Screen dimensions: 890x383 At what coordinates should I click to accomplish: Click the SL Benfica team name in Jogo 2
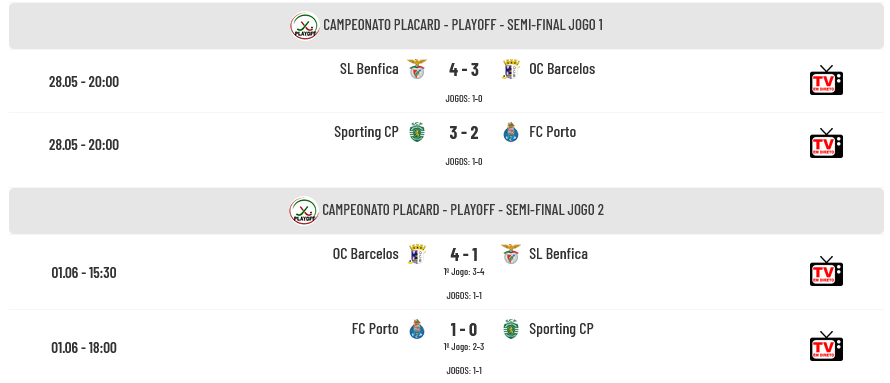(558, 254)
